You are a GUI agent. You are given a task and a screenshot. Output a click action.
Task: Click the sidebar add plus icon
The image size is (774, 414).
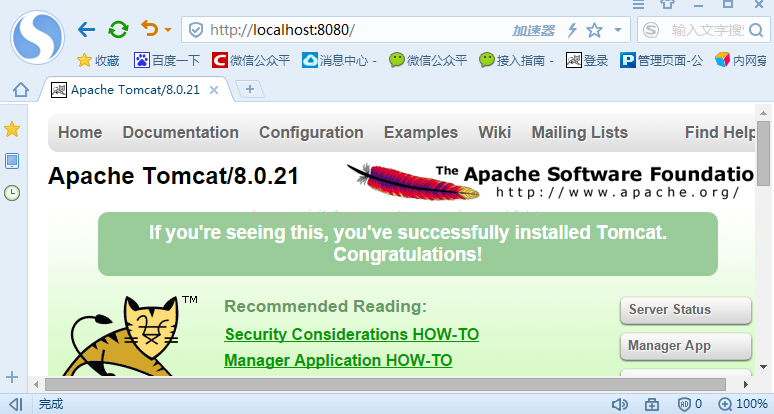(12, 377)
